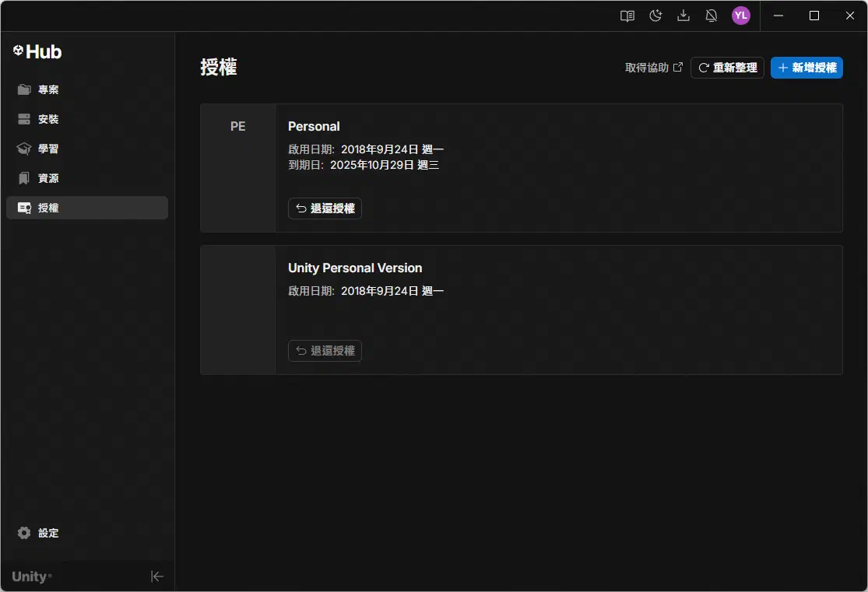Screen dimensions: 868x592
Task: Open documentation using the book icon
Action: coord(627,16)
